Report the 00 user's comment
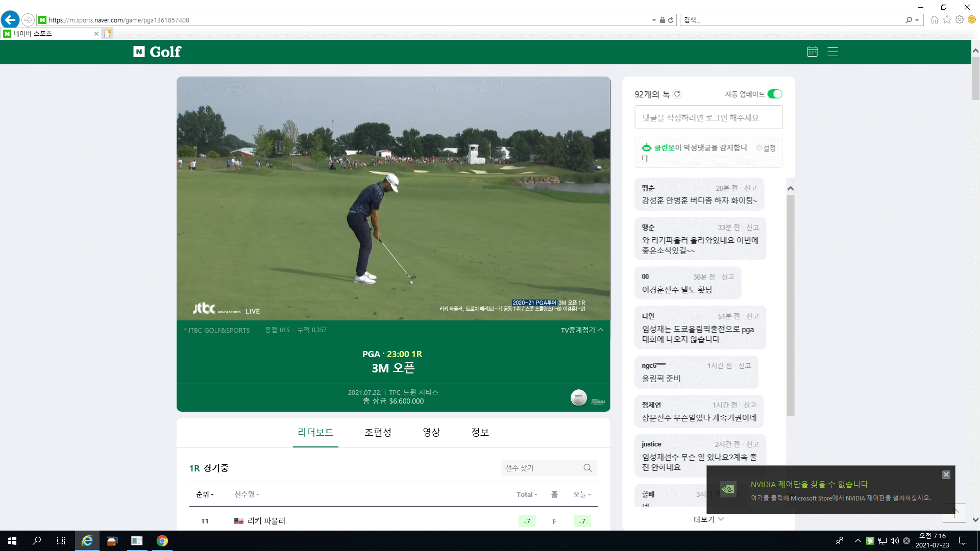The image size is (980, 551). (x=727, y=277)
